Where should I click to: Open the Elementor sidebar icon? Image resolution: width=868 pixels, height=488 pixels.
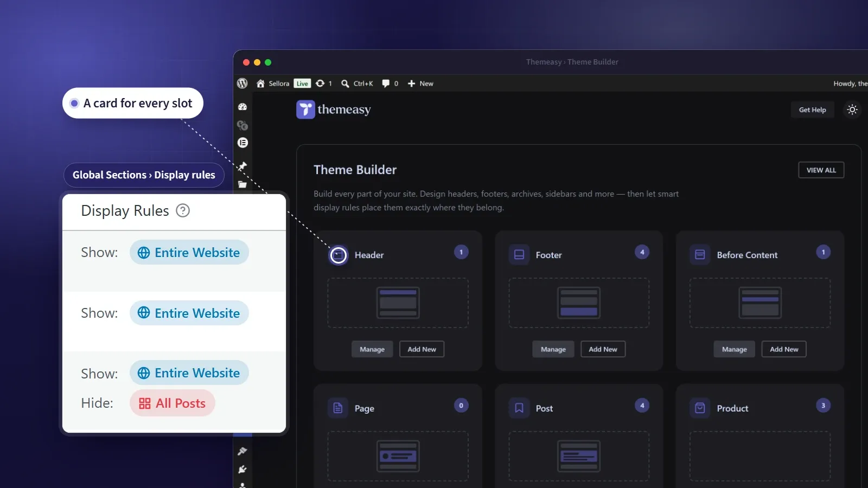pyautogui.click(x=242, y=143)
